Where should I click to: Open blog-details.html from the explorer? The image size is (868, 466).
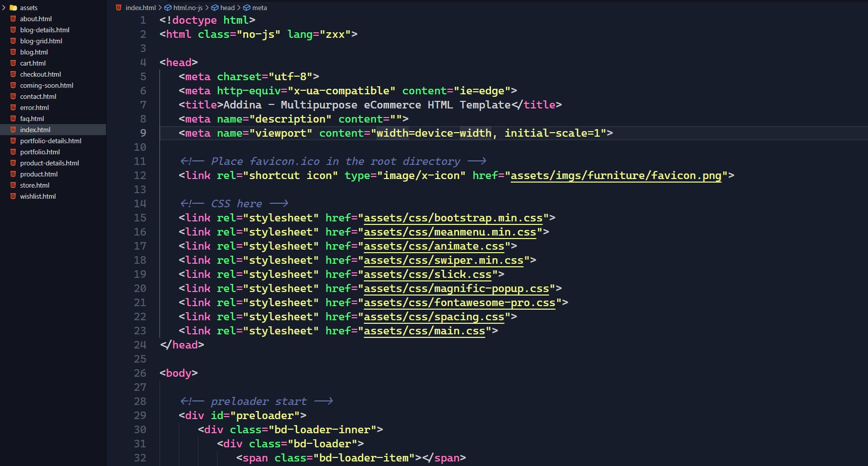click(x=44, y=30)
